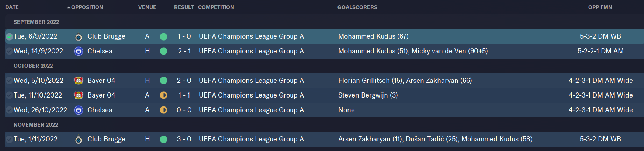Toggle the checkbox for Wed, 14/9/2022 match
This screenshot has height=151, width=644.
tap(9, 51)
